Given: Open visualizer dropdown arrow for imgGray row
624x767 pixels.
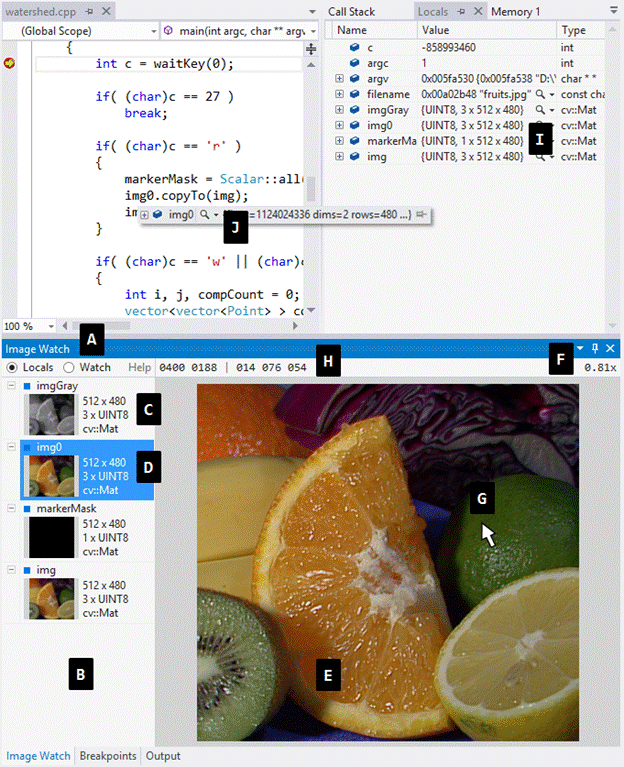Looking at the screenshot, I should (x=552, y=110).
